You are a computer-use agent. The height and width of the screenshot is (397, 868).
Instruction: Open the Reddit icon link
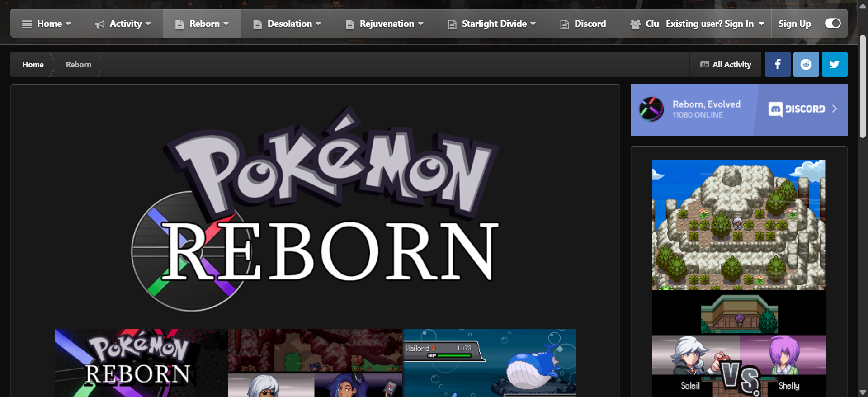pos(806,65)
